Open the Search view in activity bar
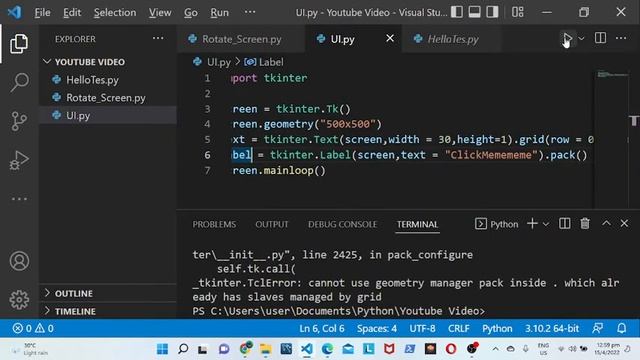 (x=19, y=82)
